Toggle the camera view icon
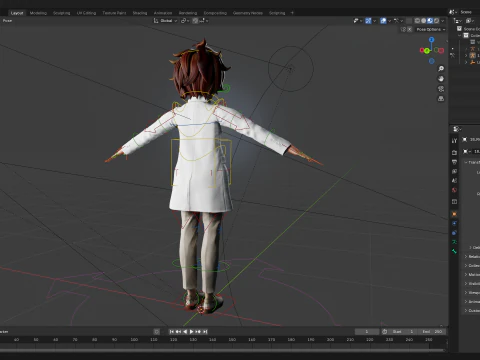480x360 pixels. [441, 89]
